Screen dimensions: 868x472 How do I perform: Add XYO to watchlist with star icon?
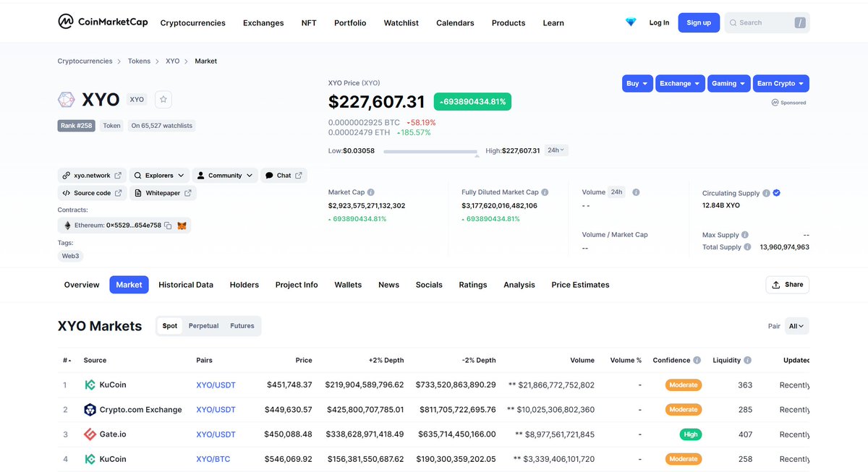point(163,100)
